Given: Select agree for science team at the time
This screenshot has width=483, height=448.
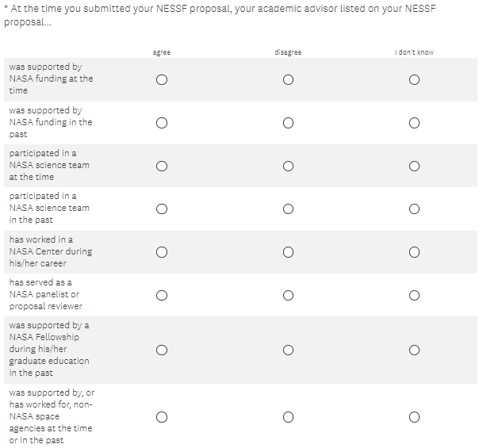Looking at the screenshot, I should pos(162,166).
